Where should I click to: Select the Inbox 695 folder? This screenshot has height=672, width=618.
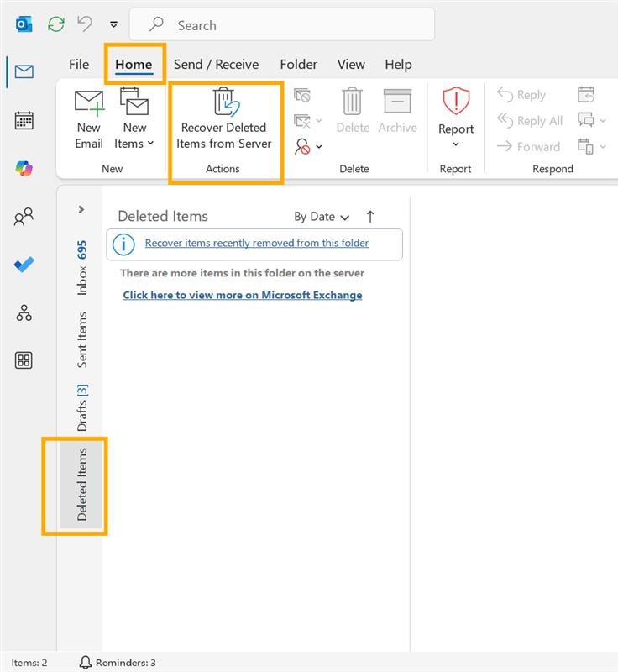click(x=81, y=267)
